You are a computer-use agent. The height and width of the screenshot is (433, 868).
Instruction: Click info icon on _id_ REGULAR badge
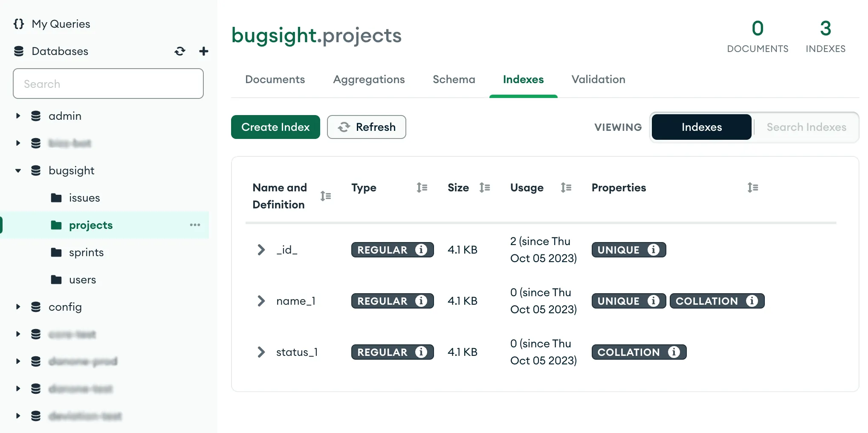coord(421,250)
